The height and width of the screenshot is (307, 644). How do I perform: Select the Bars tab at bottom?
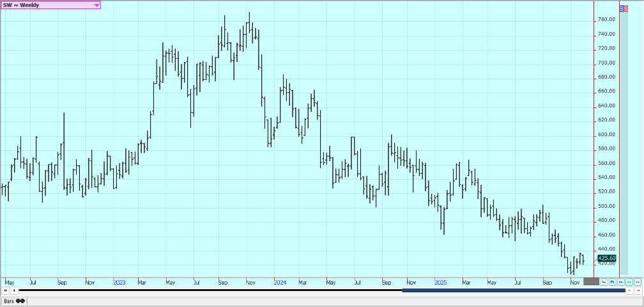(14, 301)
